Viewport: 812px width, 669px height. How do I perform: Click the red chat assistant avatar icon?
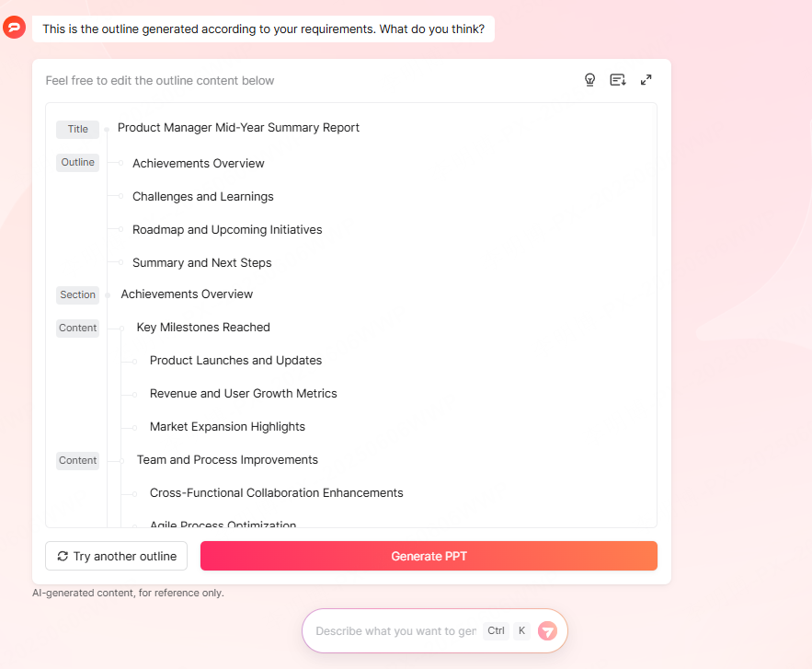click(x=14, y=28)
